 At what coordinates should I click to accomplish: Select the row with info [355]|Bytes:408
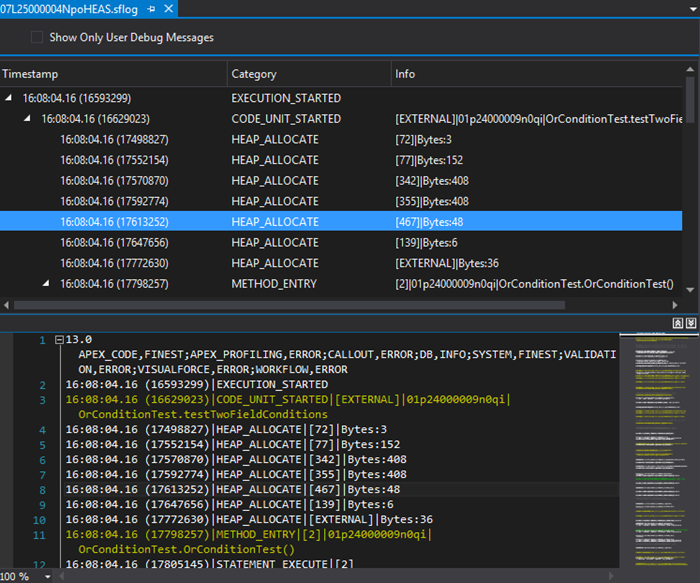pyautogui.click(x=341, y=201)
